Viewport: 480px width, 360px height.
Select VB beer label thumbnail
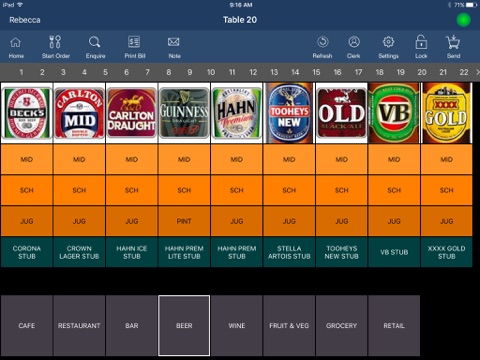(394, 113)
